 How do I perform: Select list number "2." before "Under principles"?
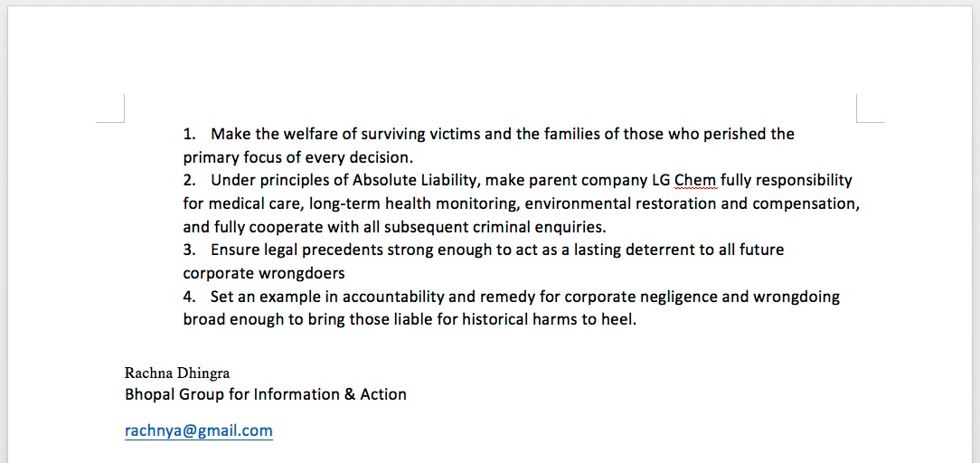click(190, 181)
